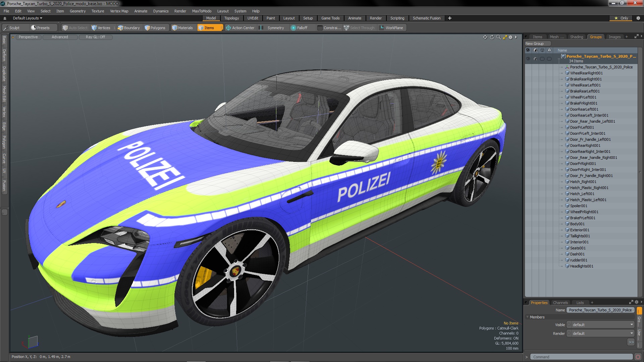Viewport: 644px width, 362px height.
Task: Open the Default Layouts dropdown
Action: (x=28, y=18)
